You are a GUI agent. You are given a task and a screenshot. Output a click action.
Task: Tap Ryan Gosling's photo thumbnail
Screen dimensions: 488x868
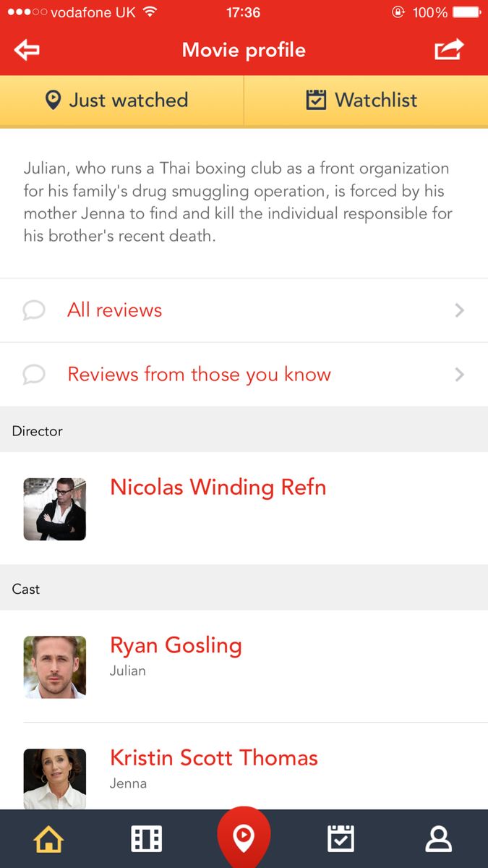(x=55, y=667)
